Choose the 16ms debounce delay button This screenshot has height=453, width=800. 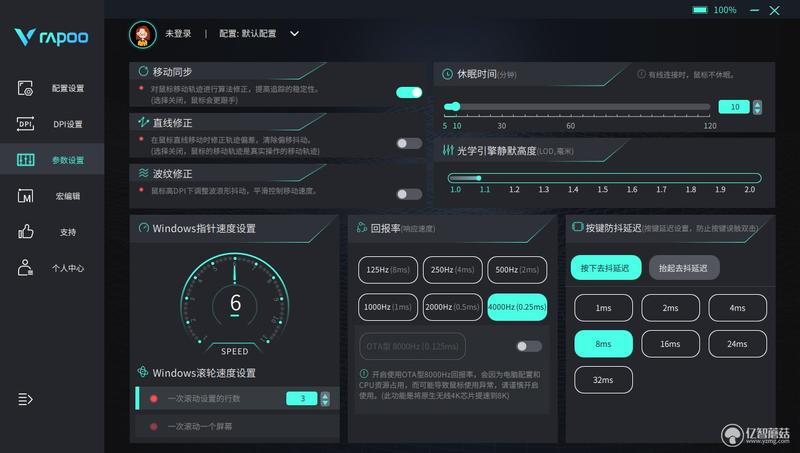670,344
